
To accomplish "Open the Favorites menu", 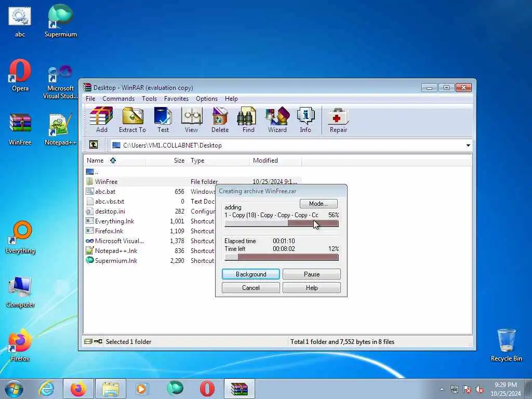I will tap(176, 99).
